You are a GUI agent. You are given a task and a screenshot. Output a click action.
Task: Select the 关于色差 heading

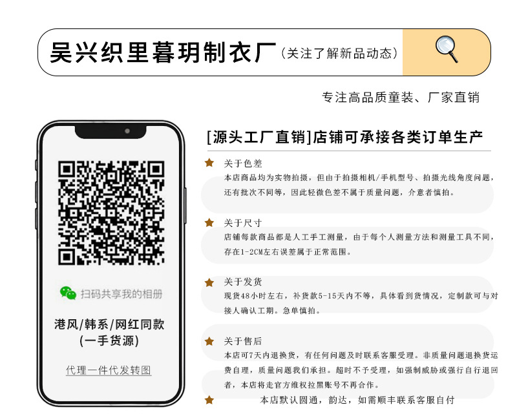[243, 163]
